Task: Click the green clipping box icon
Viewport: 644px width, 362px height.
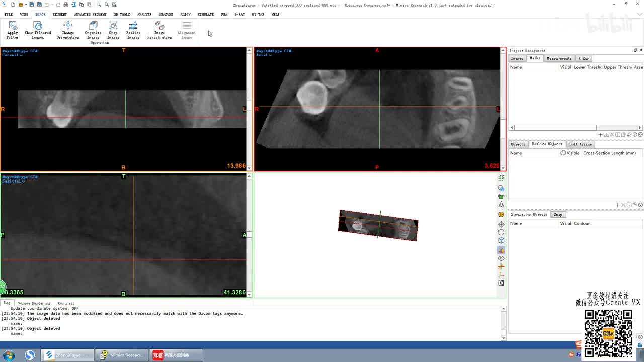Action: (501, 197)
